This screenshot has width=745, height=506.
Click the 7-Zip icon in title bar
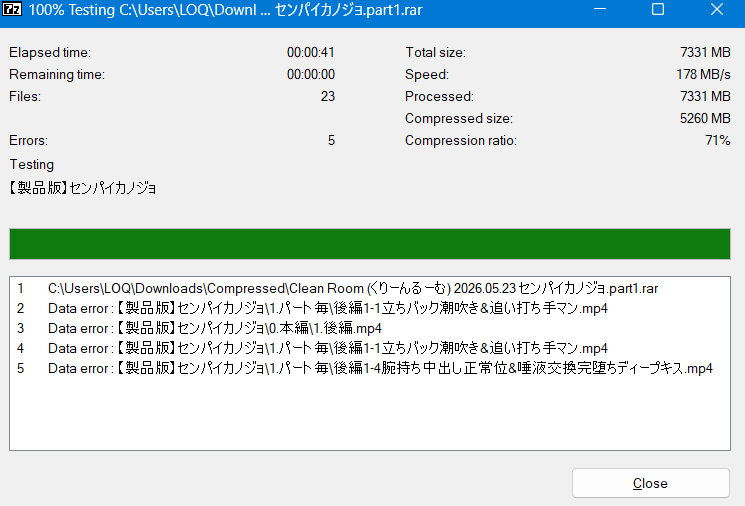click(11, 9)
